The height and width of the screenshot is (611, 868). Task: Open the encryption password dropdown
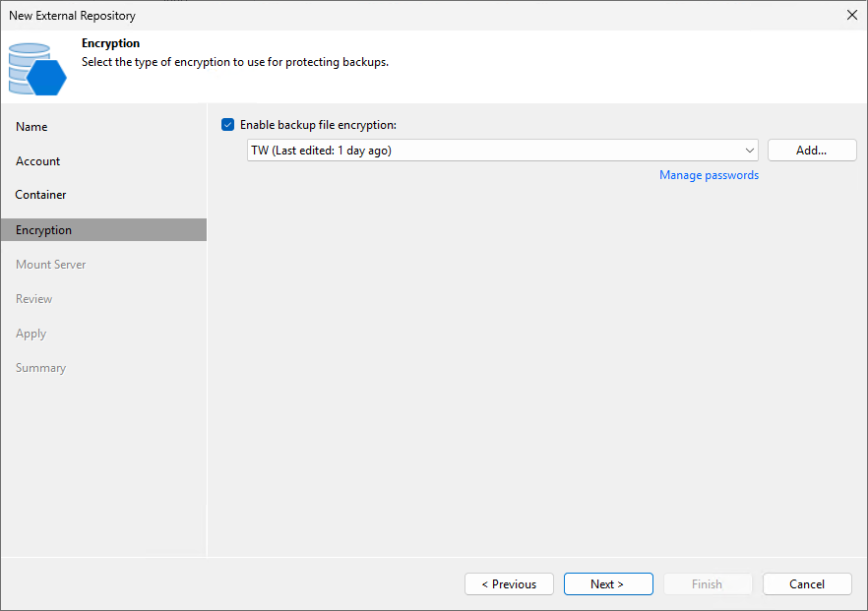(x=503, y=151)
